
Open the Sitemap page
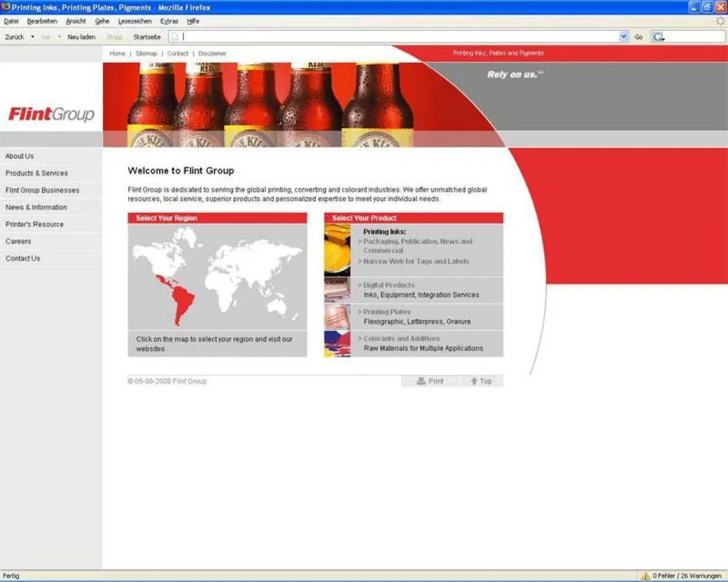(x=146, y=53)
